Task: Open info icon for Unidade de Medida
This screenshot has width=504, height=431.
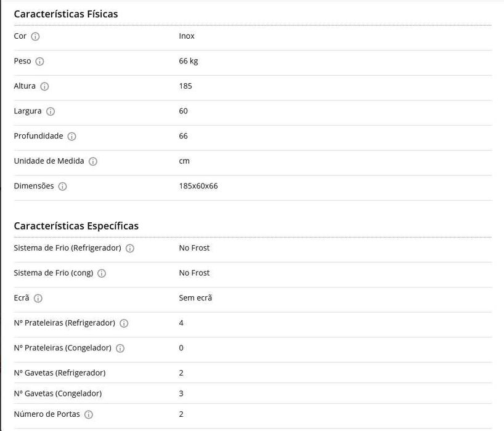Action: 93,161
